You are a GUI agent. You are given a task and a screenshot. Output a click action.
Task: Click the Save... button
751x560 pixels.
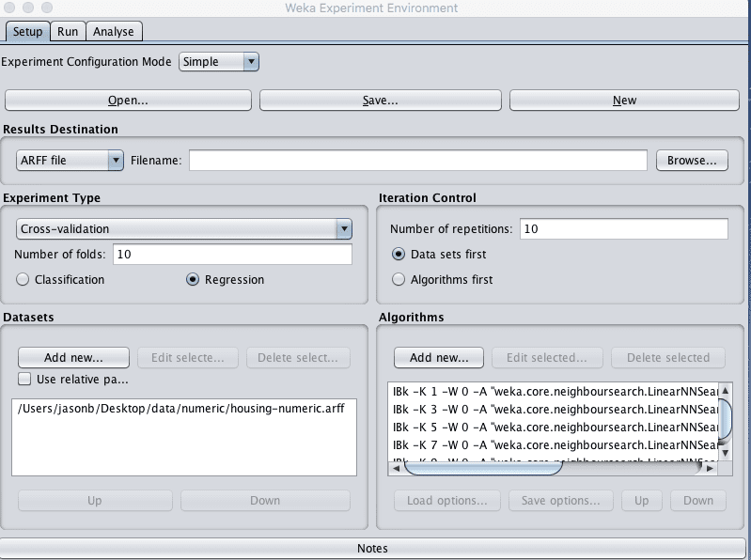pyautogui.click(x=381, y=100)
